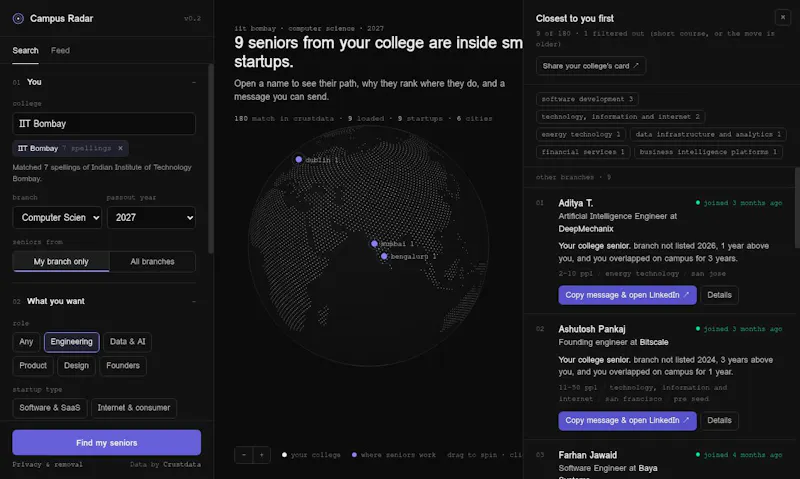
Task: Zoom out the globe with minus button
Action: pos(244,455)
